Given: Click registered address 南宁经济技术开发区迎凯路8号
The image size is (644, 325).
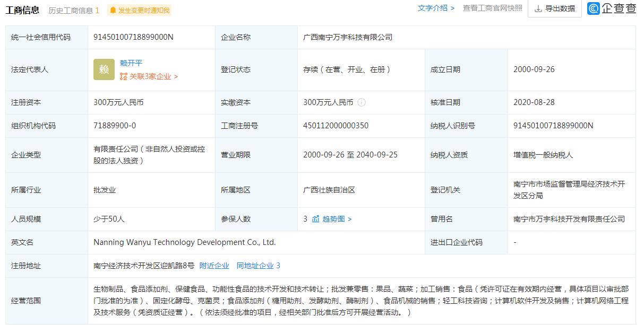Looking at the screenshot, I should [144, 266].
